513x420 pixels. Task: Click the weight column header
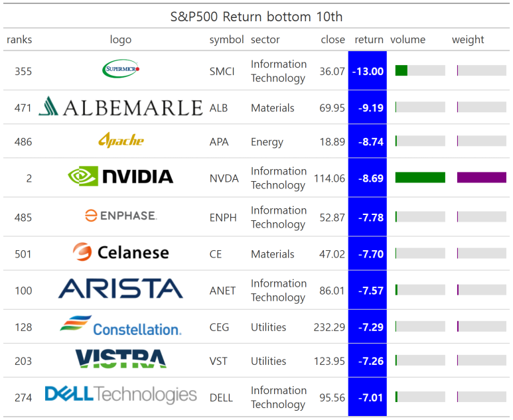(468, 40)
